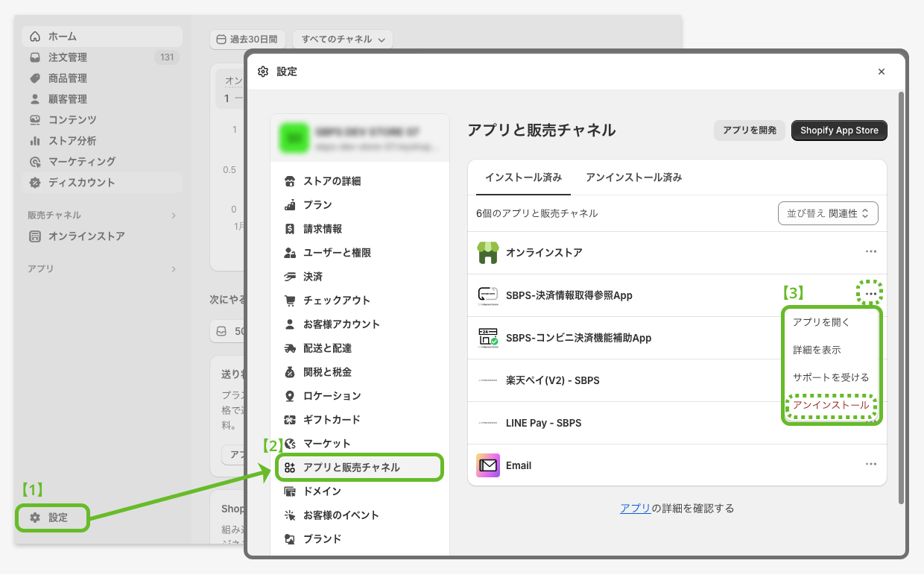Viewport: 924px width, 575px height.
Task: Select アプリを開く menu entry
Action: click(821, 322)
